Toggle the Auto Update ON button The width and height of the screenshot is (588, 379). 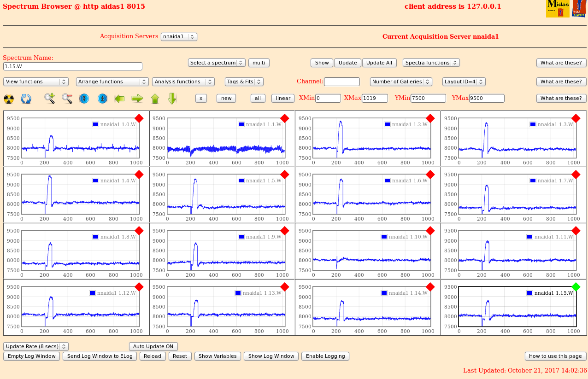point(153,346)
